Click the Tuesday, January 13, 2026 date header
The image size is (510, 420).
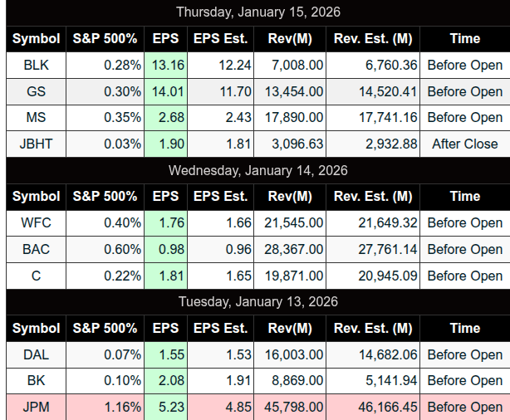pyautogui.click(x=258, y=302)
